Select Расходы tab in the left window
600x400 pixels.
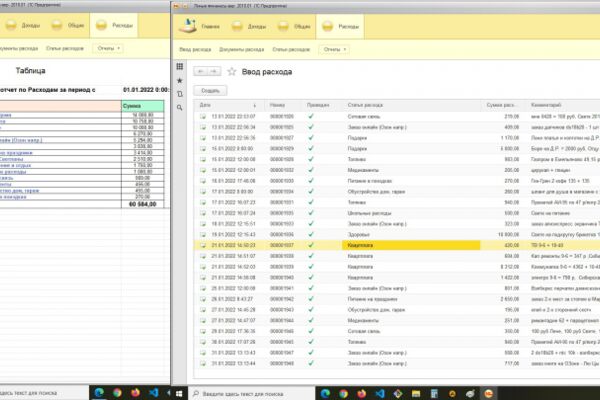pos(114,25)
